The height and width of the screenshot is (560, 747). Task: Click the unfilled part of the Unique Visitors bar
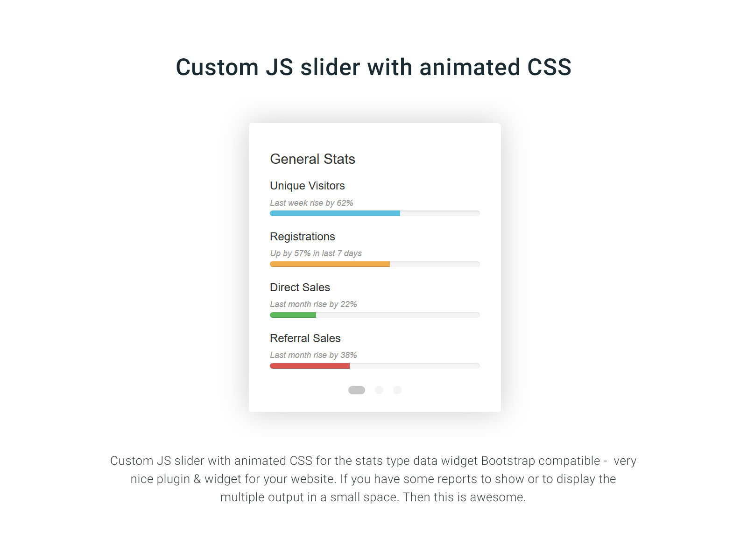440,213
